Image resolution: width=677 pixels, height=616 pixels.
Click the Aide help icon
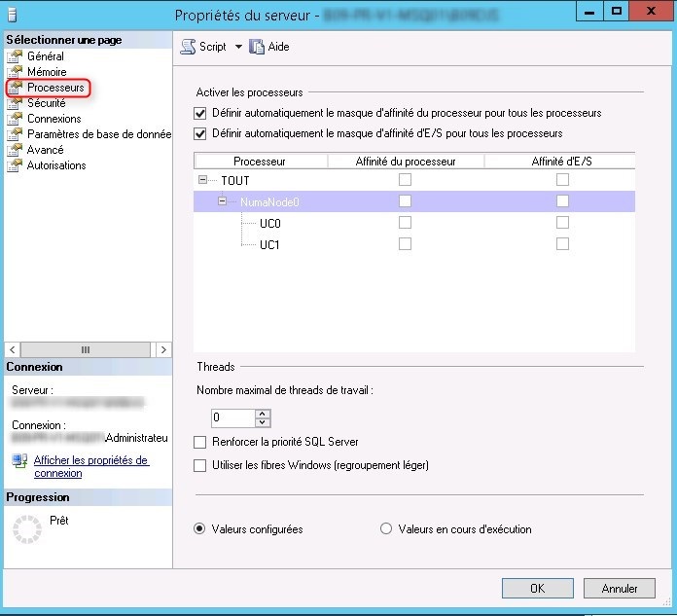pos(257,47)
